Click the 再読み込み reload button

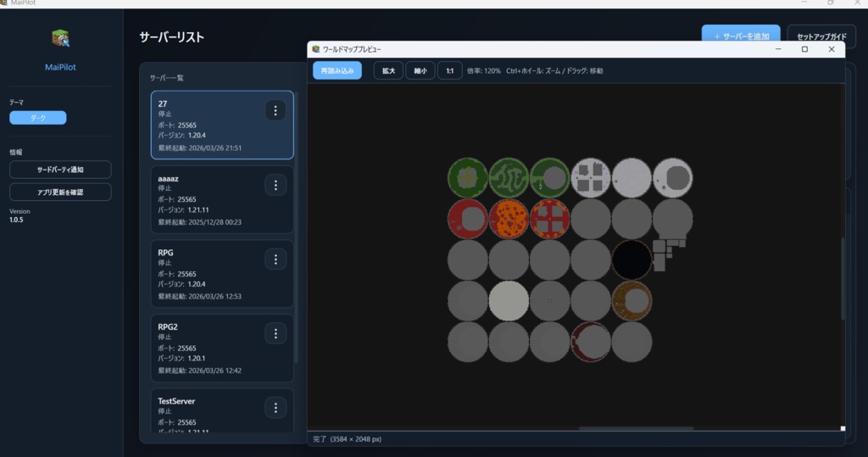[337, 71]
